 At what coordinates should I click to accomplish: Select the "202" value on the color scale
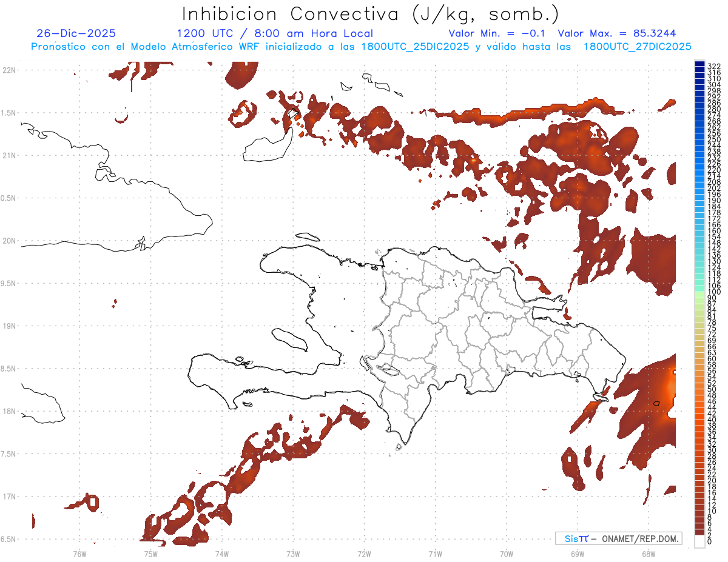(x=714, y=189)
